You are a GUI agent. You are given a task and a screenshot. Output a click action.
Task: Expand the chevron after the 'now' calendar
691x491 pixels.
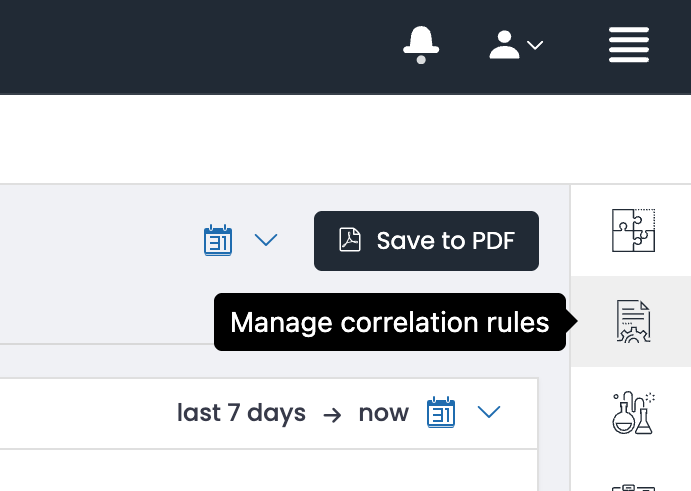click(x=489, y=412)
